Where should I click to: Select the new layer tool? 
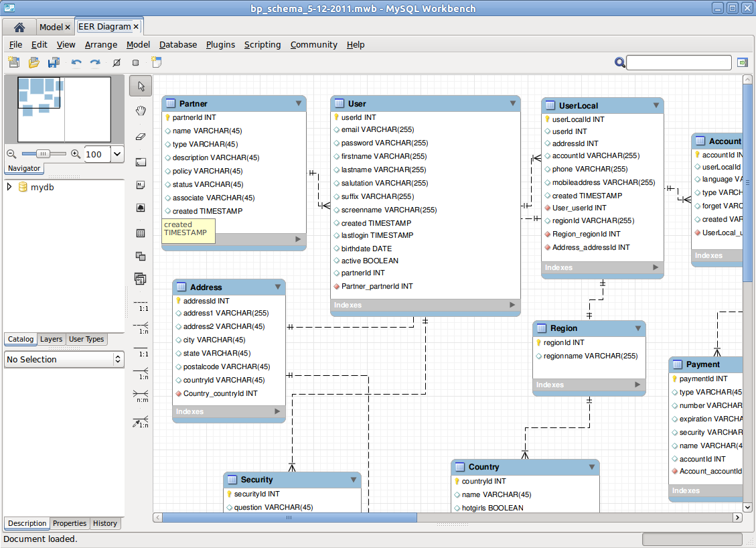click(141, 162)
